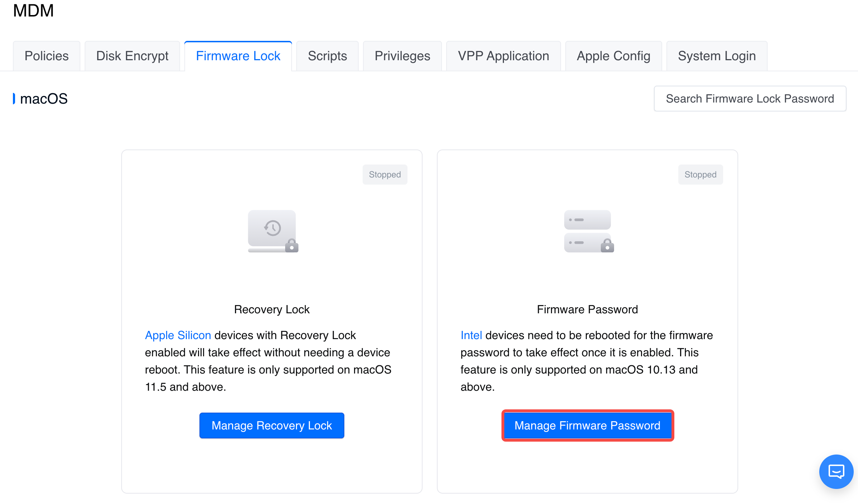Go to the Scripts tab
This screenshot has height=504, width=858.
[x=327, y=56]
